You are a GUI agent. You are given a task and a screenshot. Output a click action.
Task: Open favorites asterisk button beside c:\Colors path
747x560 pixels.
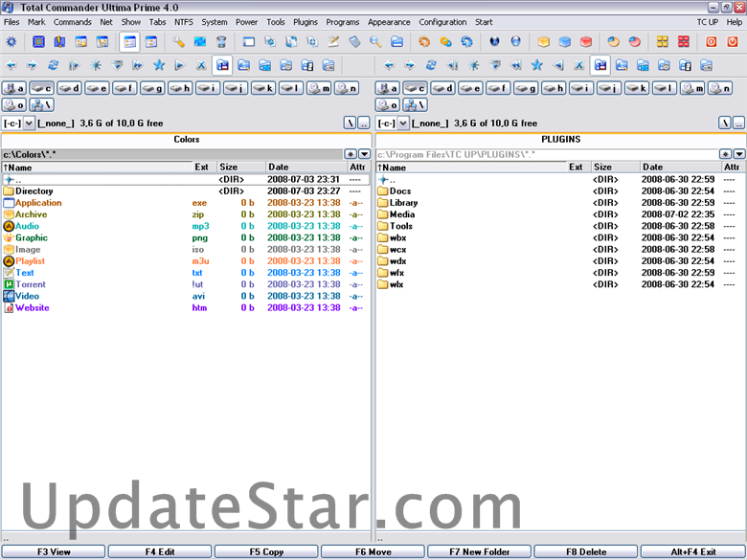click(x=351, y=154)
